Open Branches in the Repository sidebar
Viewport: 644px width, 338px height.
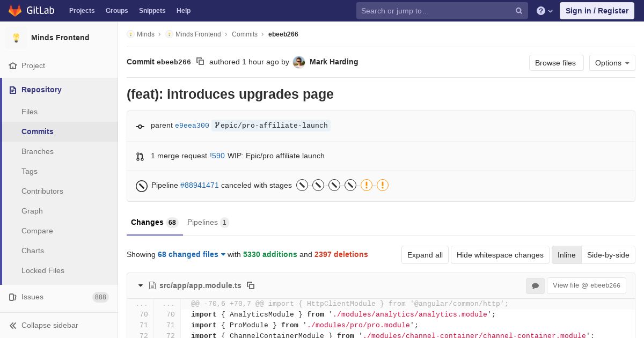pyautogui.click(x=38, y=151)
